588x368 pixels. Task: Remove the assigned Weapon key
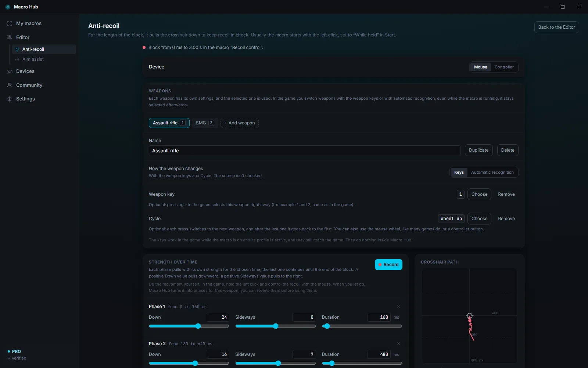click(x=506, y=194)
